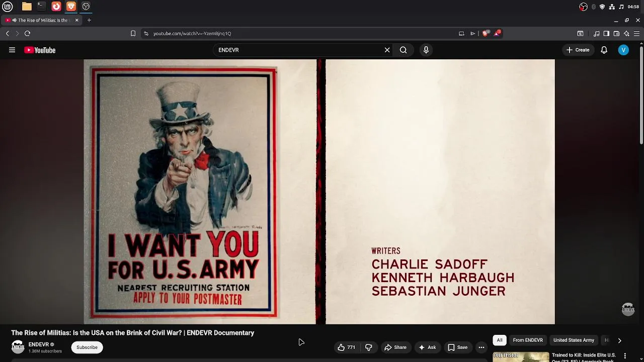Click the YouTube search box with ENDEVR
644x362 pixels.
(x=299, y=50)
